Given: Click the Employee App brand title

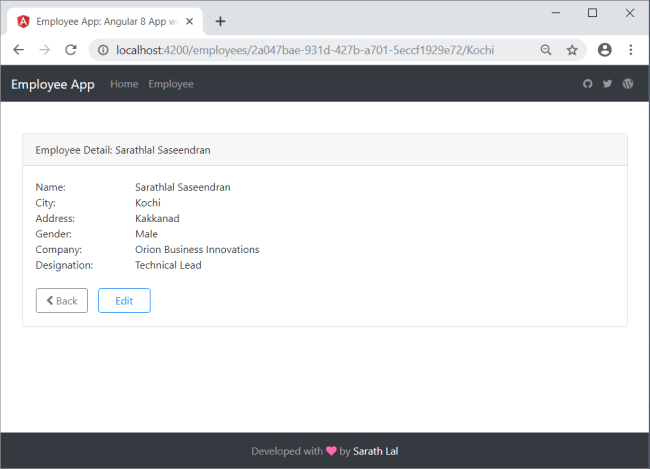Looking at the screenshot, I should 53,84.
